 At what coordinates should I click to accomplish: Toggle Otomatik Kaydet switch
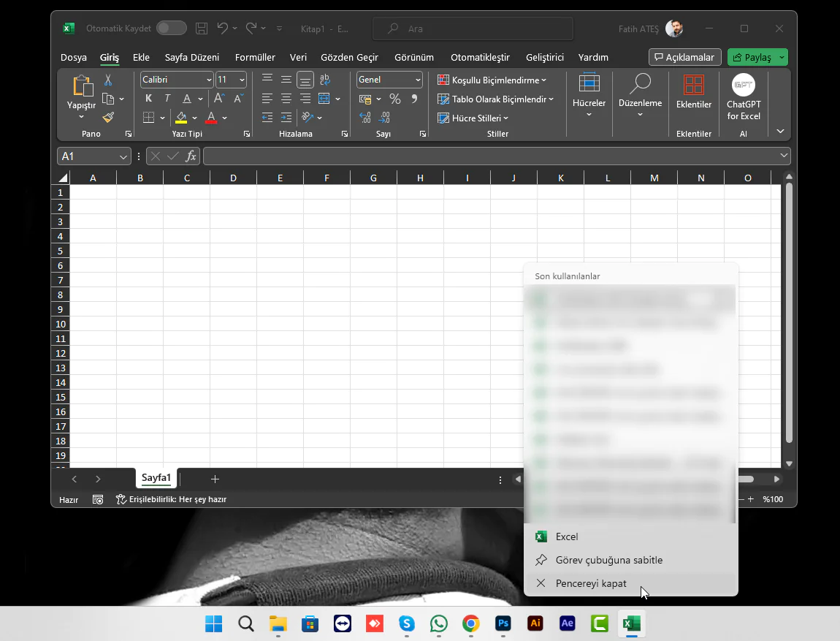(172, 28)
